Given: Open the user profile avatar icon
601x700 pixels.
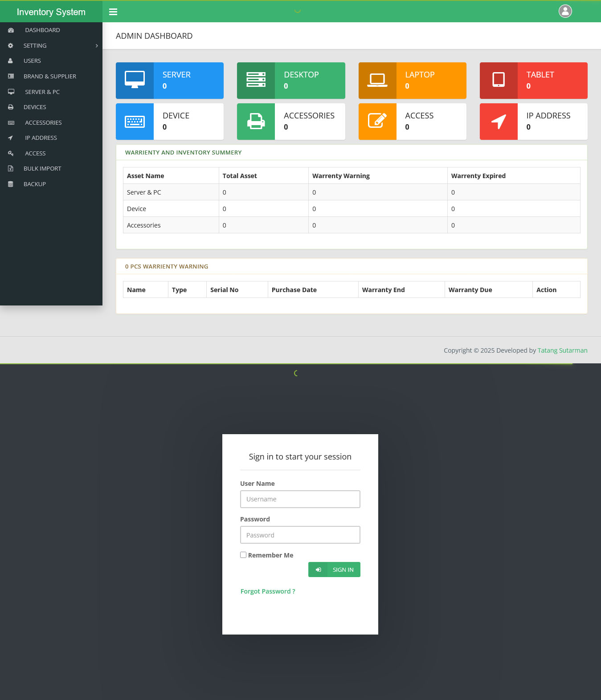Looking at the screenshot, I should coord(565,11).
